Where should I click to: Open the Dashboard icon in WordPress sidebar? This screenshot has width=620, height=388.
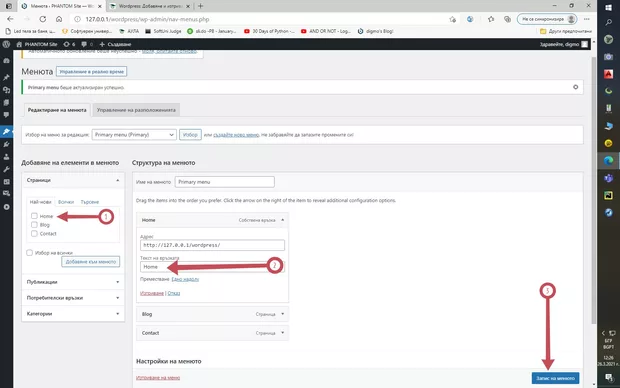(x=6, y=61)
